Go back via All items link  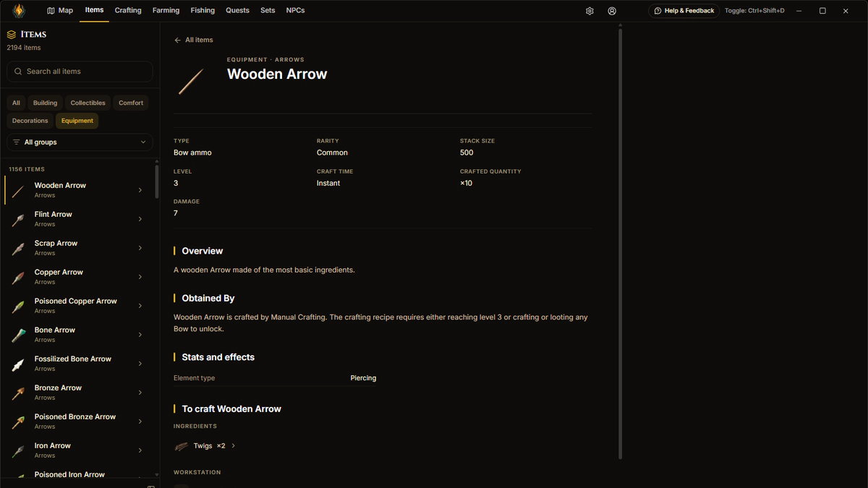(193, 40)
